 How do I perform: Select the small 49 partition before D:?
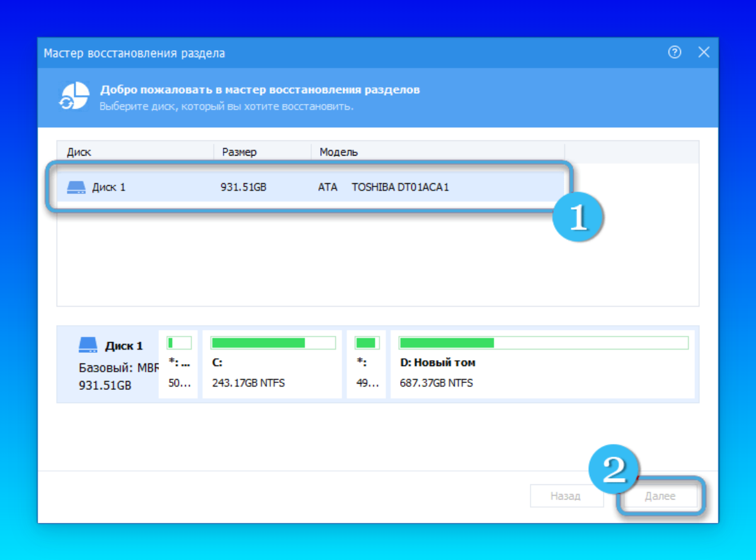(366, 364)
